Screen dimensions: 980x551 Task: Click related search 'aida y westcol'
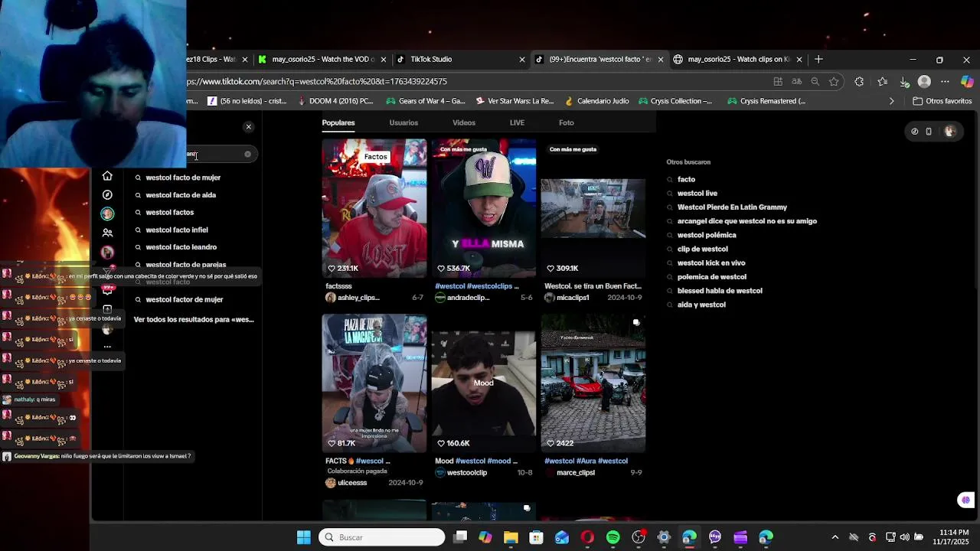tap(701, 305)
